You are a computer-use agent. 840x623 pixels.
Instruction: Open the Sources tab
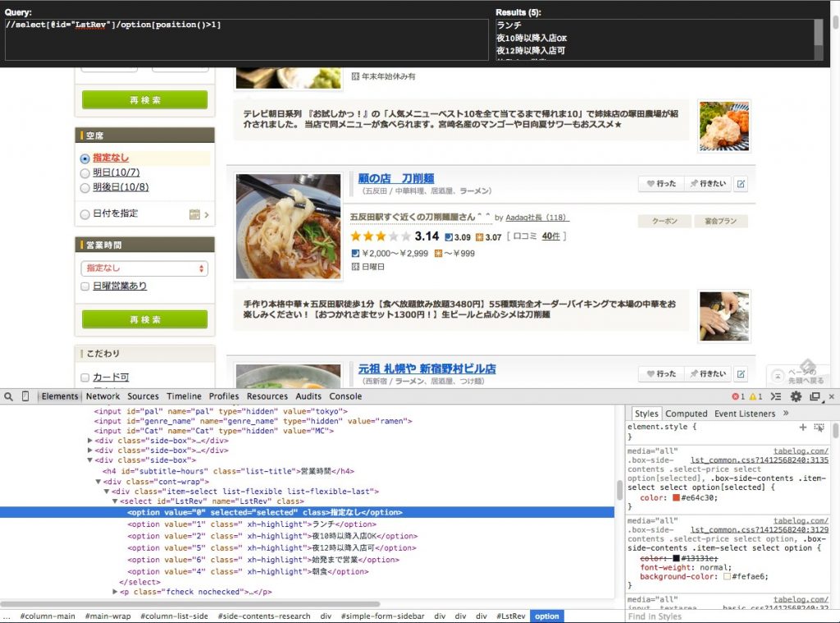tap(143, 396)
